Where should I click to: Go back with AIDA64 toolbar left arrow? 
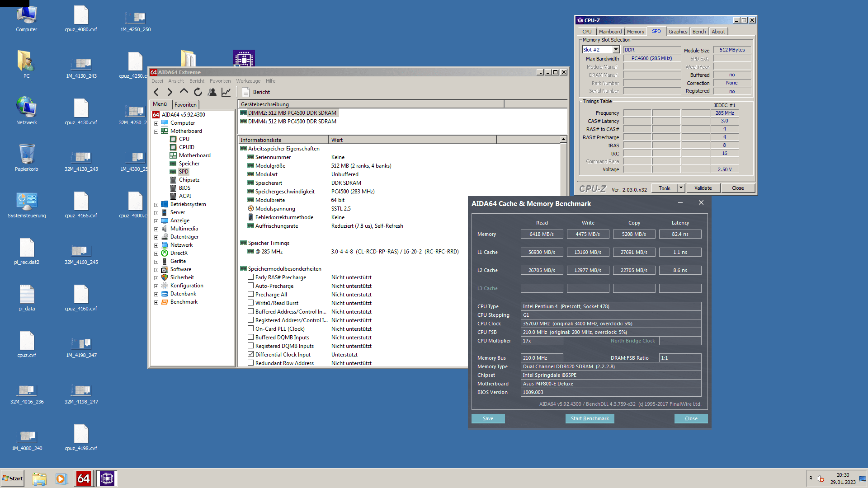[x=156, y=92]
